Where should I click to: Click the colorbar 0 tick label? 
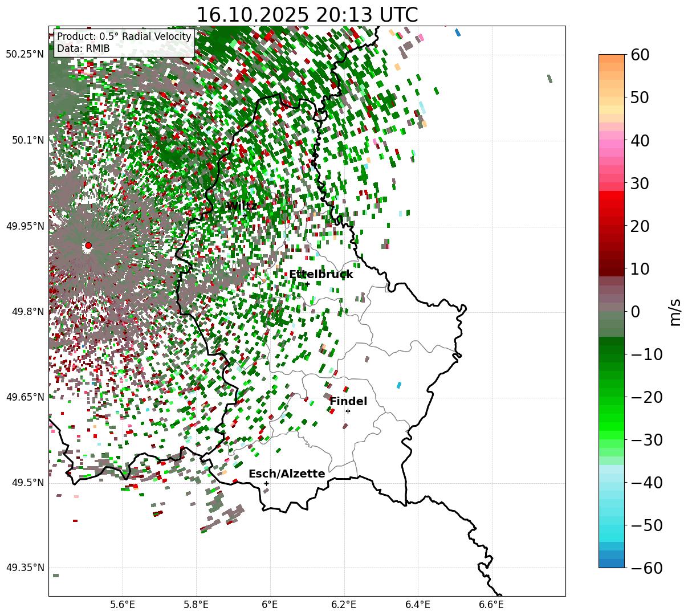635,311
